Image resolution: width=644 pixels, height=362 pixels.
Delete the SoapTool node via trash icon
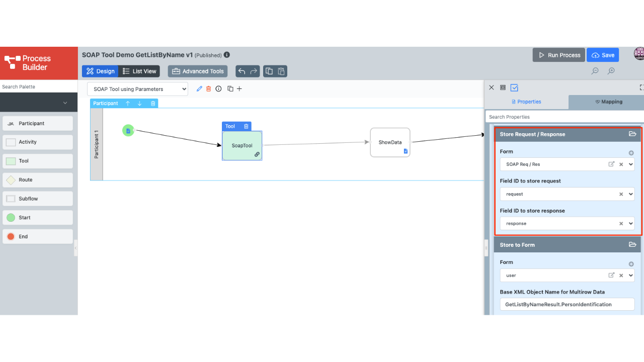coord(246,126)
